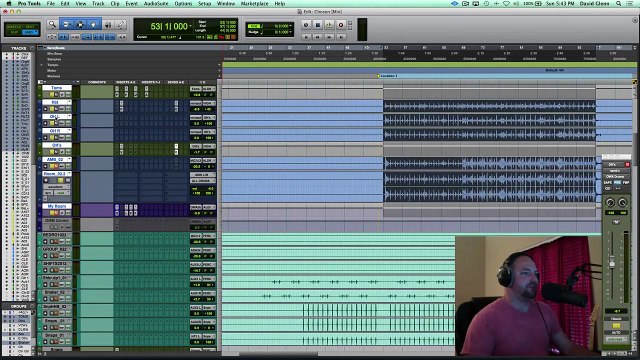Open main counter format dropdown
Screen dimensions: 640x360
[x=191, y=26]
